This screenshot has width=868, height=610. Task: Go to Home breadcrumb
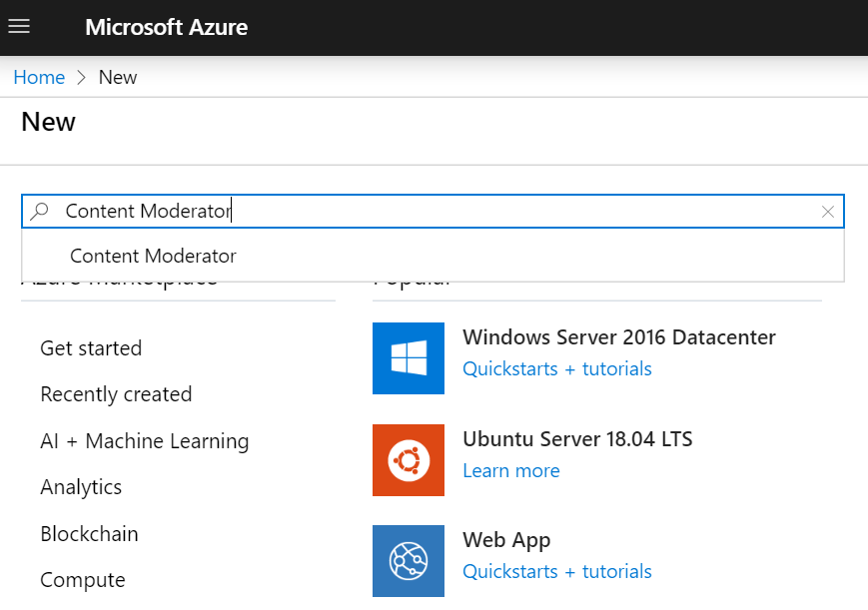pos(39,78)
